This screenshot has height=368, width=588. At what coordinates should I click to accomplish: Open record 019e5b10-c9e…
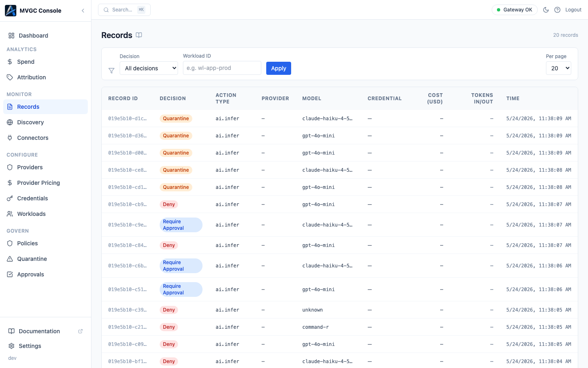[127, 225]
